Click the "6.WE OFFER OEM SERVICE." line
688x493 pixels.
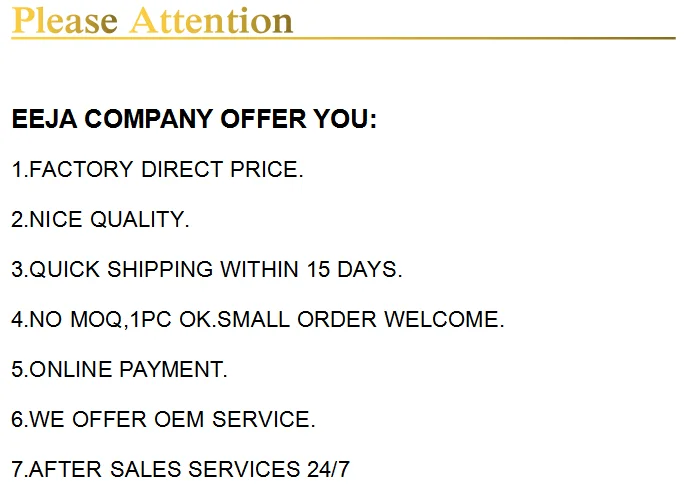163,420
